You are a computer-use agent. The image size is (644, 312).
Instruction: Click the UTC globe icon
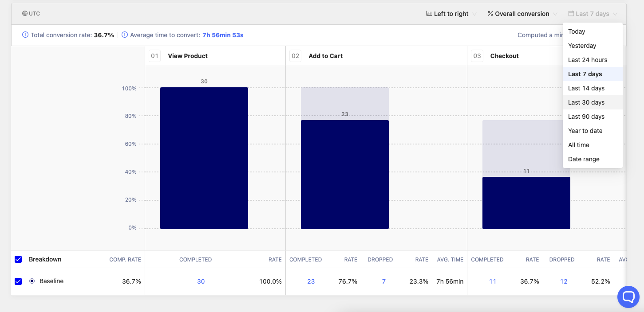[x=25, y=14]
